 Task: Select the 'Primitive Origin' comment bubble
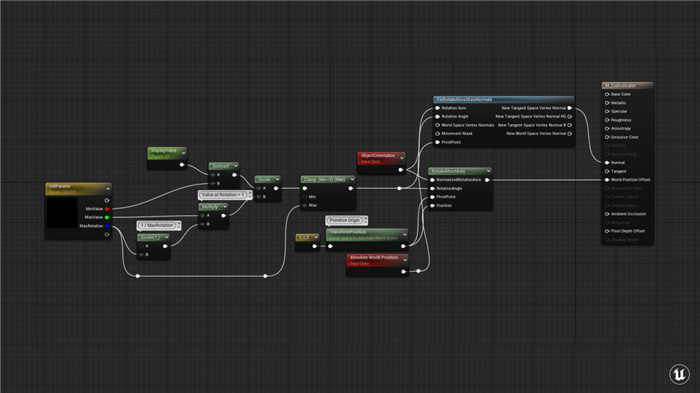[x=346, y=220]
